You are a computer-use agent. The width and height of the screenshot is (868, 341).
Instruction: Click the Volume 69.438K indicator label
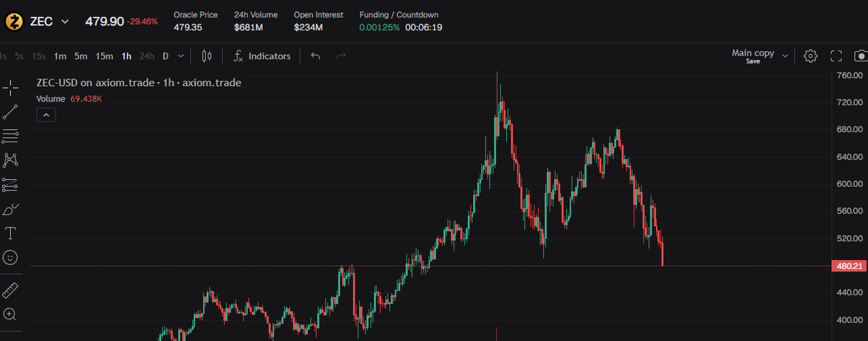point(69,98)
